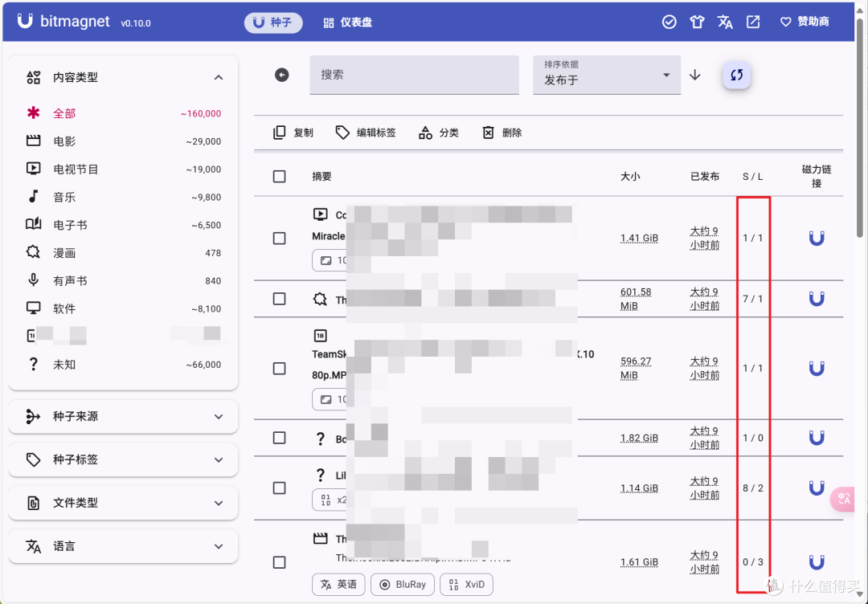The width and height of the screenshot is (868, 604).
Task: Expand the 种子标签 panel
Action: pyautogui.click(x=124, y=459)
